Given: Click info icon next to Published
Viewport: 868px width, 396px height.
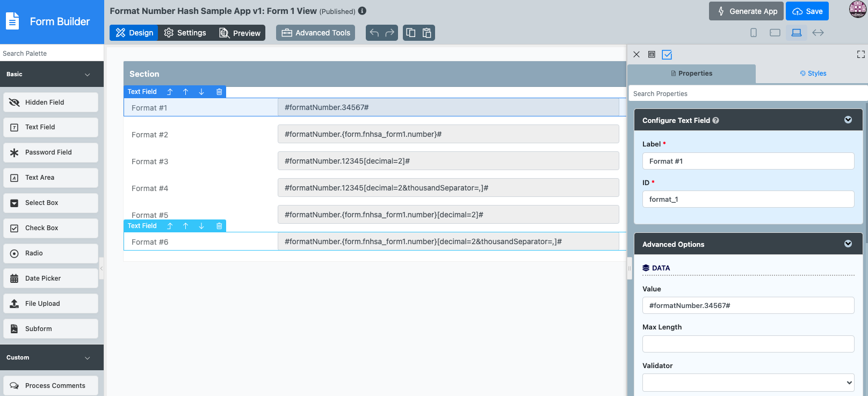Looking at the screenshot, I should click(x=363, y=11).
